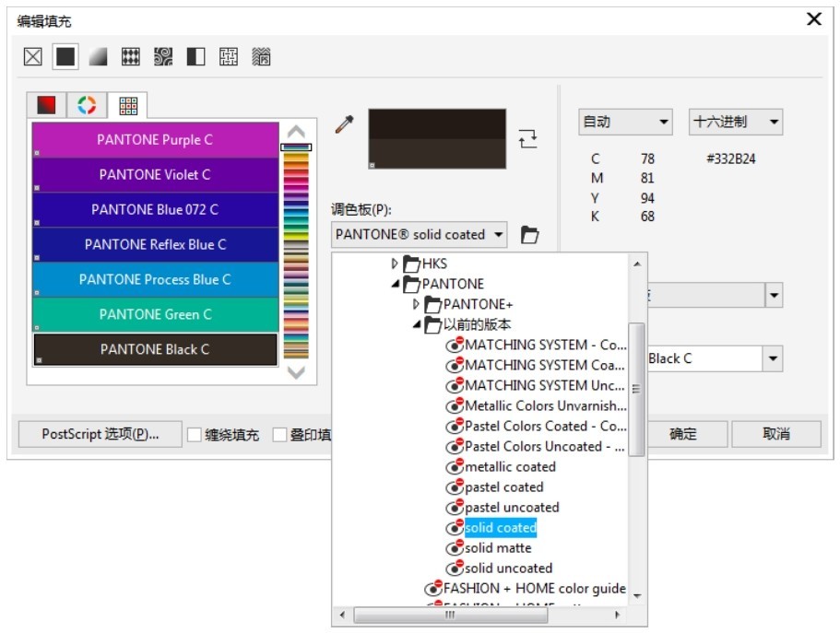Image resolution: width=840 pixels, height=633 pixels.
Task: Click the palette scroll down arrow
Action: [296, 371]
